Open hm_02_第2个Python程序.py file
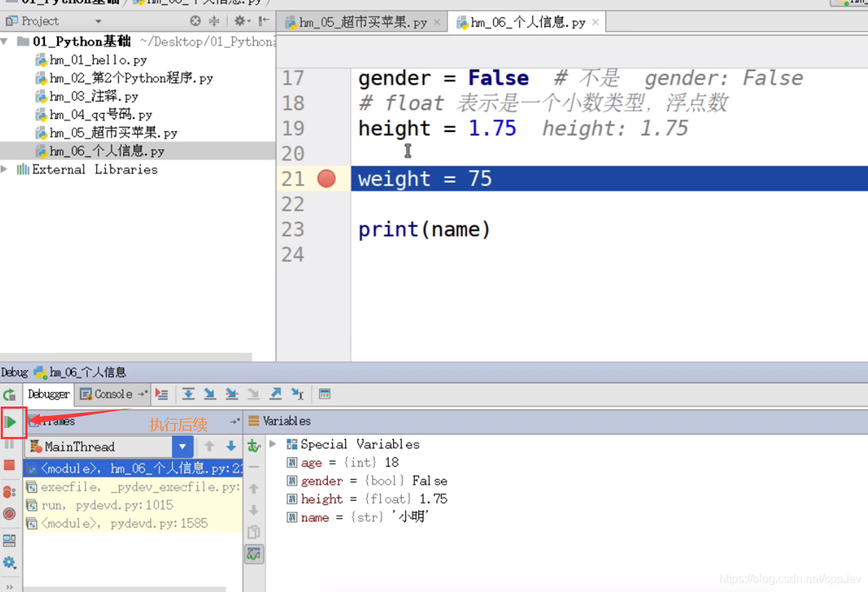 (124, 78)
